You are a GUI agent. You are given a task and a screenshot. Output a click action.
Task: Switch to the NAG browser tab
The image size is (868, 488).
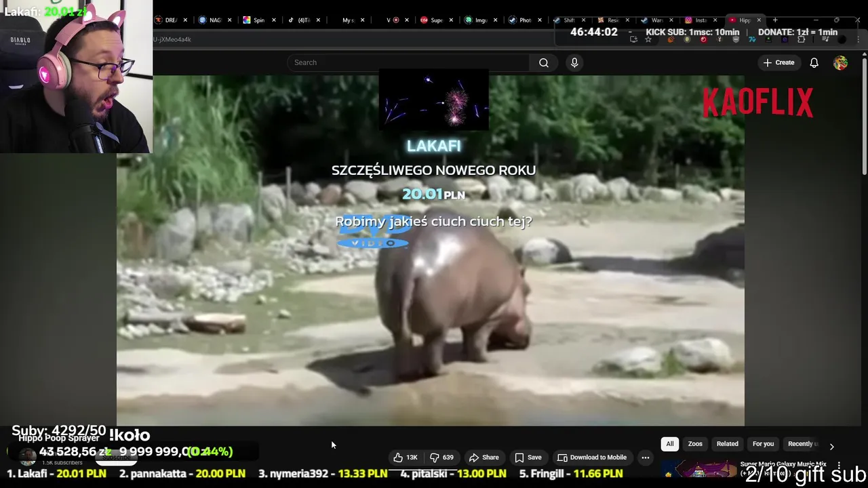click(212, 20)
